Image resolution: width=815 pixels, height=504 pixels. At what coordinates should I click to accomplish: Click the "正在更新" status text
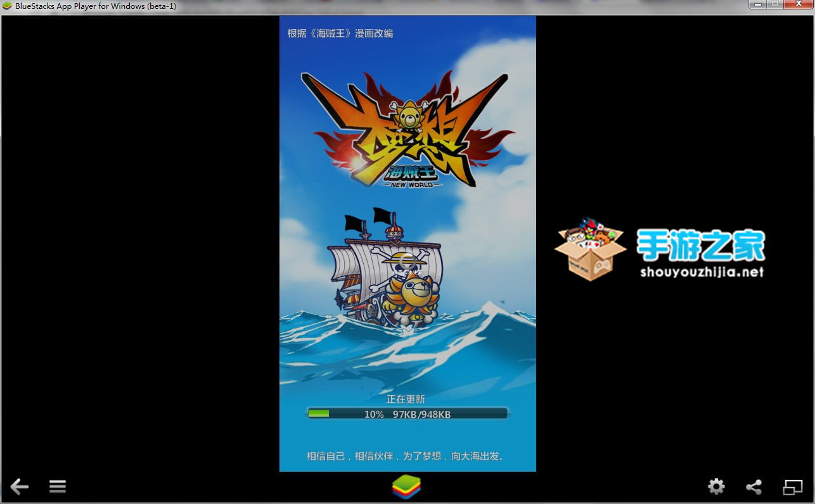(x=406, y=399)
